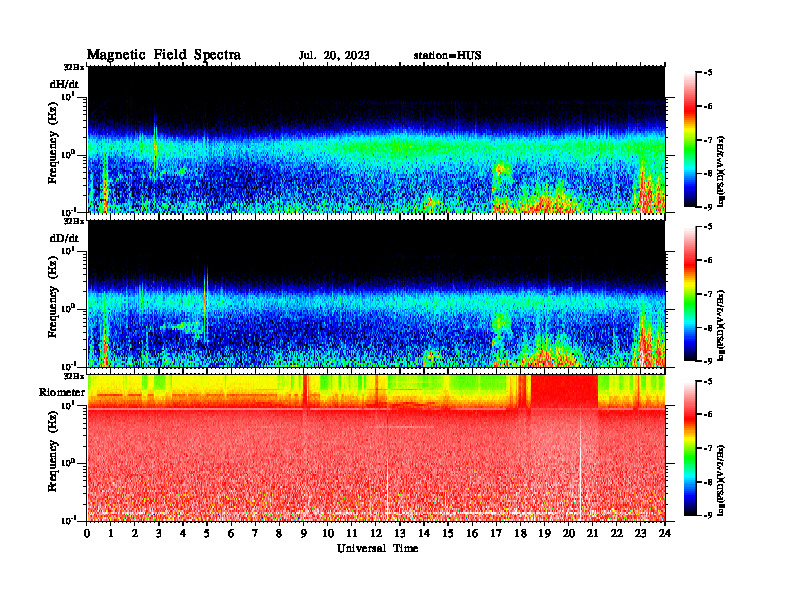This screenshot has width=792, height=612.
Task: Click hour 3 on the Universal Time axis
Action: point(159,533)
